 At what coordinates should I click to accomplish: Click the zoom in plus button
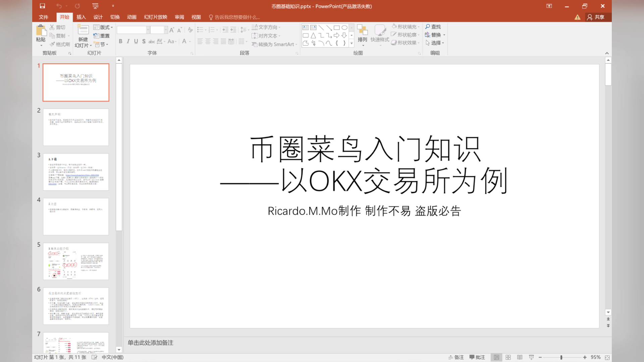(x=585, y=357)
